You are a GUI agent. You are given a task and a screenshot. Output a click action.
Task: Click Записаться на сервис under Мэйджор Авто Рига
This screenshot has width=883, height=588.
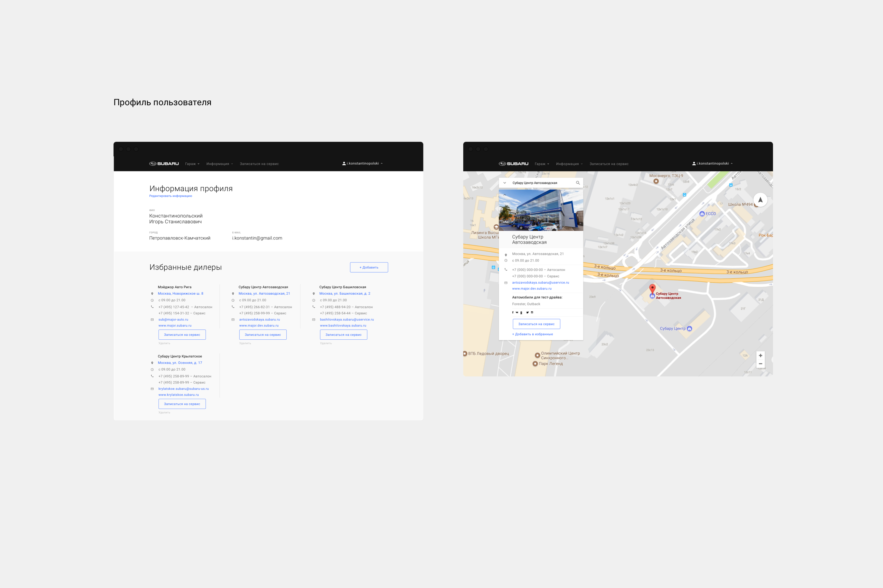(x=182, y=335)
